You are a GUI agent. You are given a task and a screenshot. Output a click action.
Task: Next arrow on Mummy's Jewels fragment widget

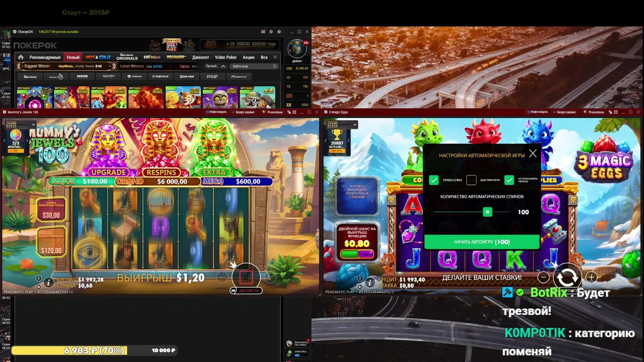click(27, 140)
